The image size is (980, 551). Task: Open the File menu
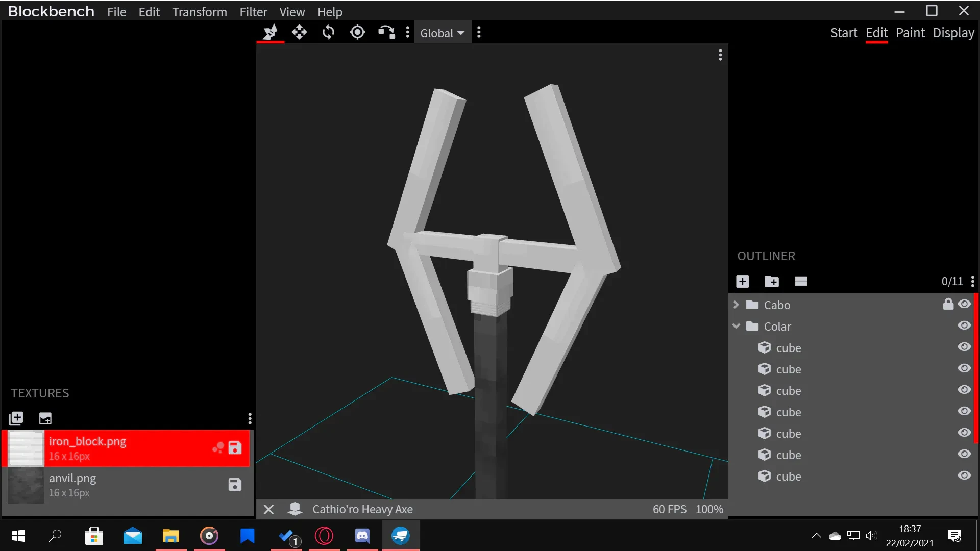[x=116, y=12]
